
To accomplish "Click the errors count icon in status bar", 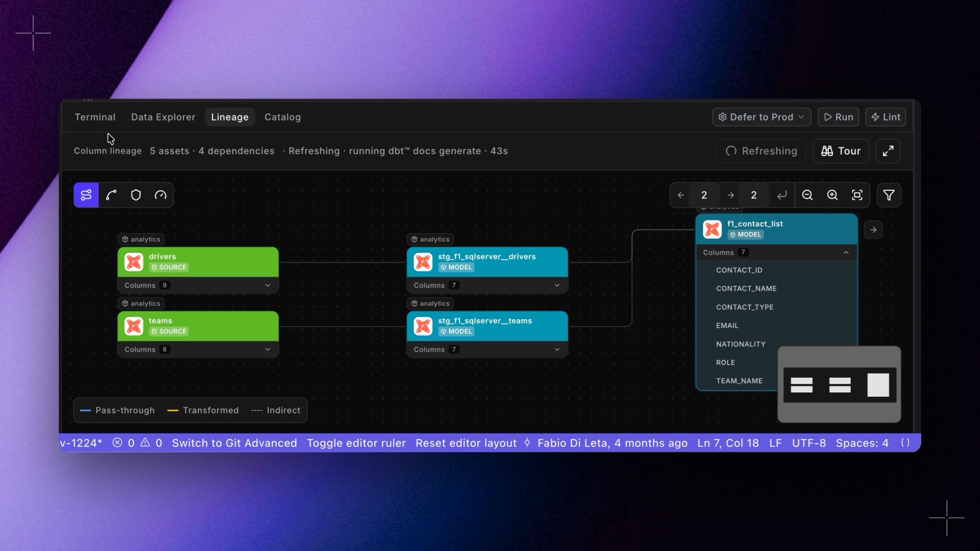I will 118,443.
